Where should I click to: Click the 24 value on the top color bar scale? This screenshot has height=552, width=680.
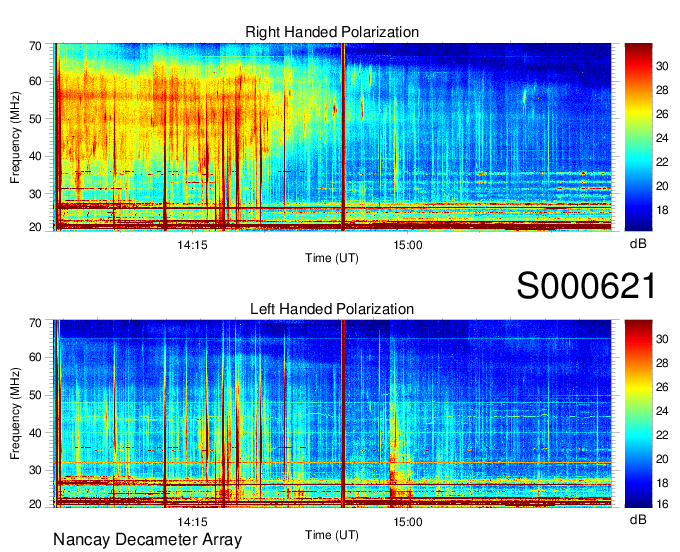(662, 138)
